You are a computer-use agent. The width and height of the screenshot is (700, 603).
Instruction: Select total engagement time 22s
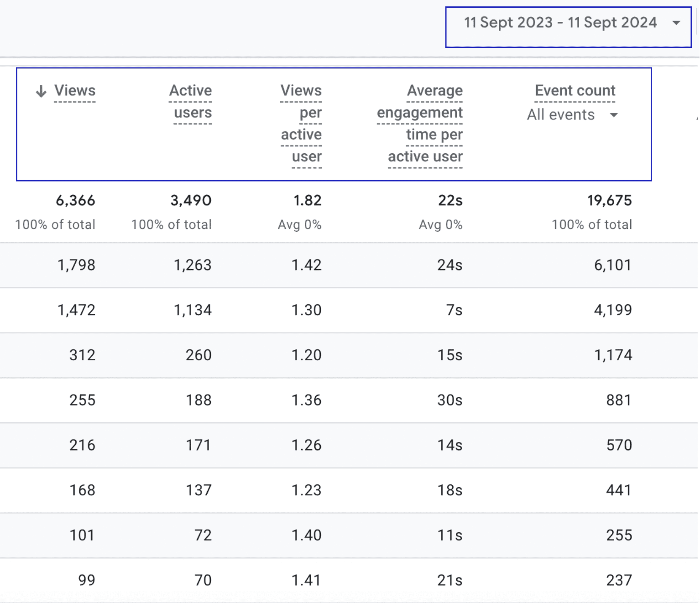tap(450, 200)
